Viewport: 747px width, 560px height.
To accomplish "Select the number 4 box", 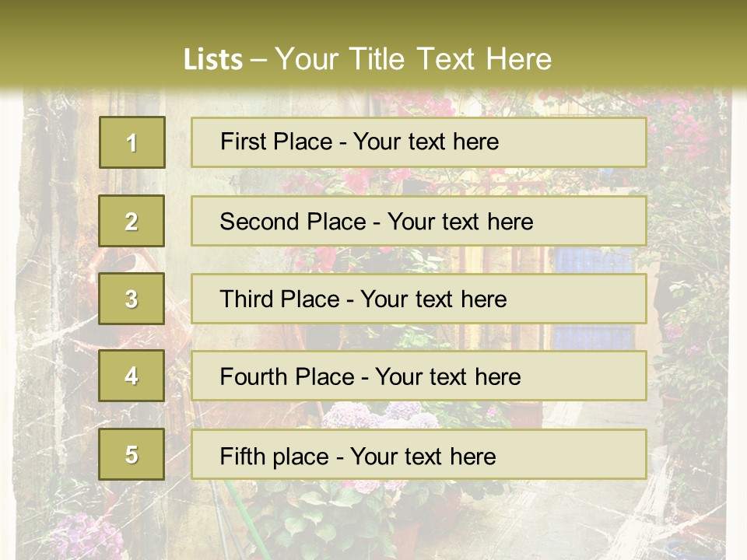I will pyautogui.click(x=132, y=376).
